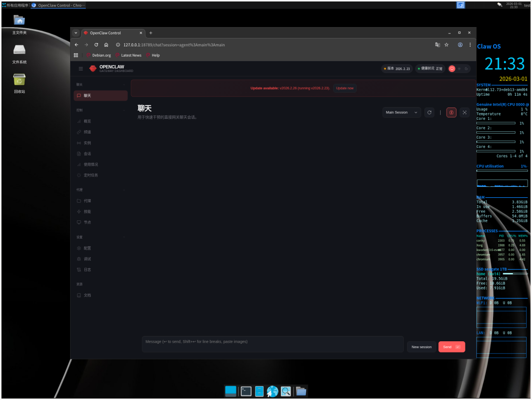Screen dimensions: 532x400
Task: Click the Update now button
Action: [x=344, y=88]
